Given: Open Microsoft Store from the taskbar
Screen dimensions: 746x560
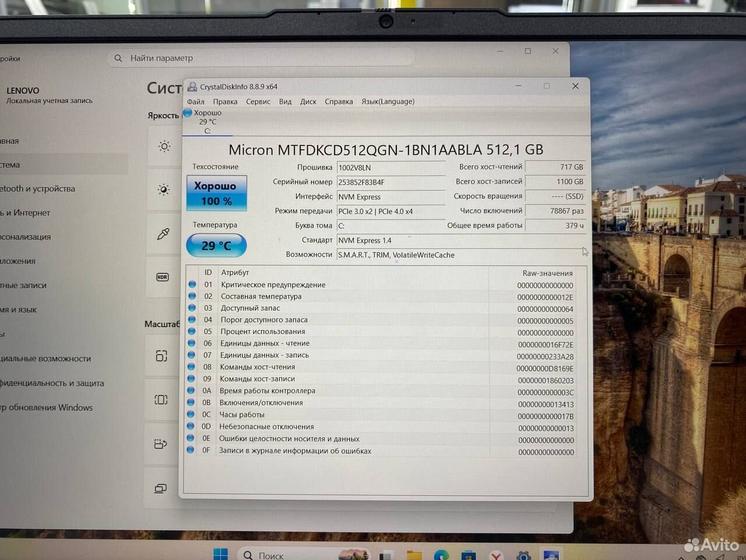Looking at the screenshot, I should point(469,555).
